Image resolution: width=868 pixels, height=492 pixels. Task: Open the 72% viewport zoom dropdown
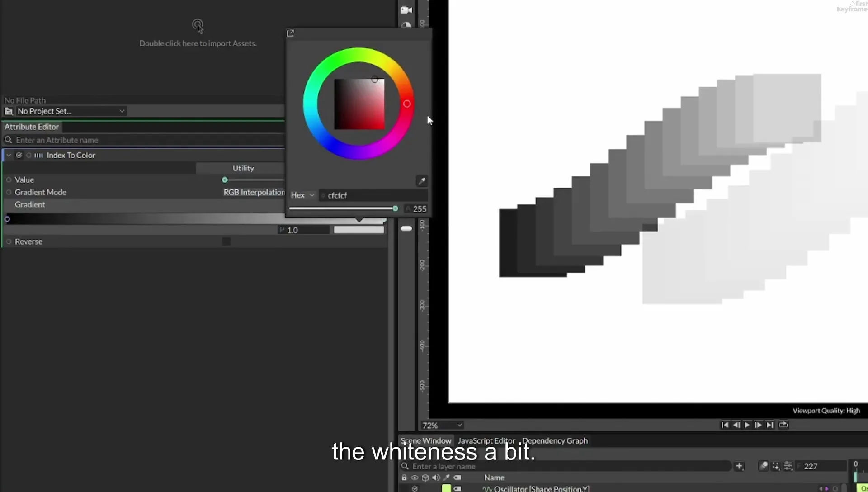tap(442, 425)
